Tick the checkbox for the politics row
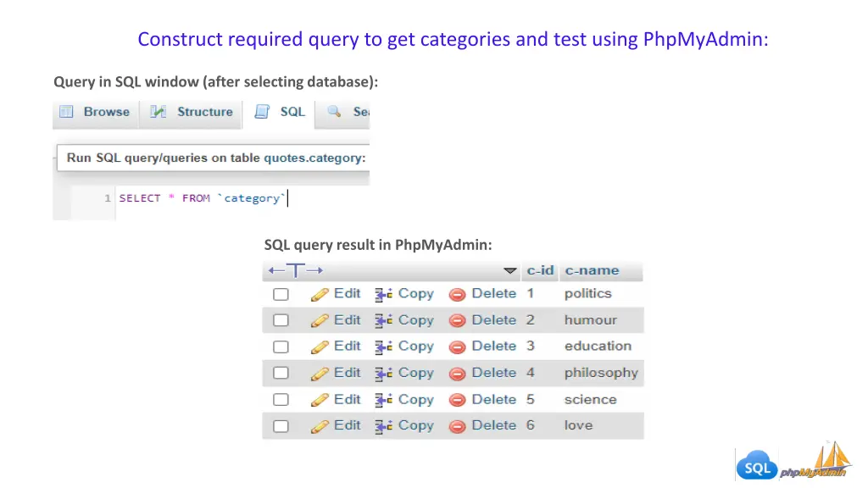Image resolution: width=868 pixels, height=488 pixels. click(281, 295)
